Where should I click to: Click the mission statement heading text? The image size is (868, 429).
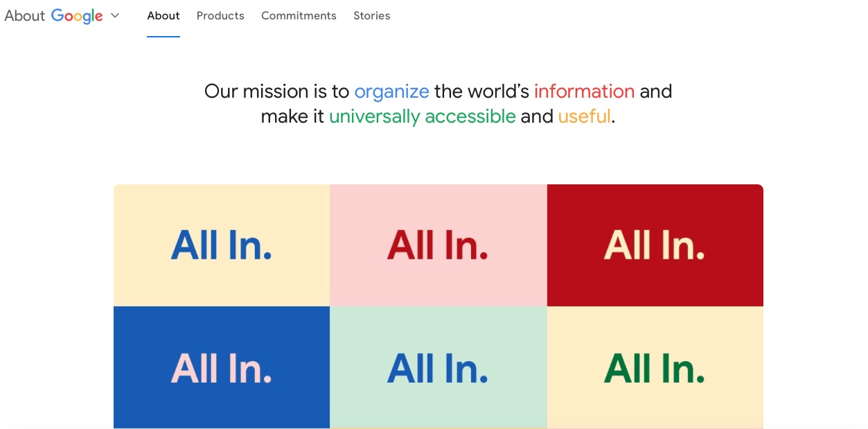tap(438, 104)
